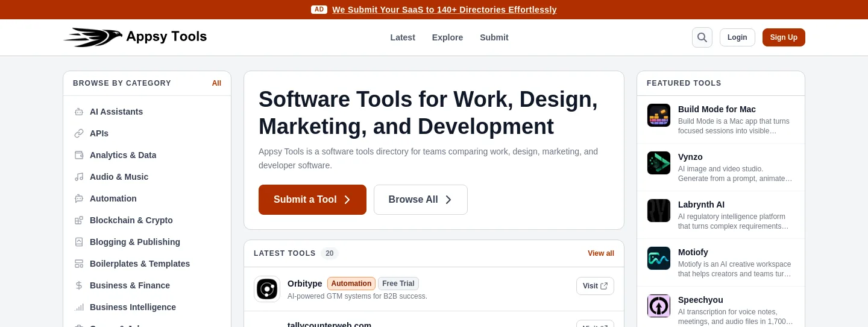The width and height of the screenshot is (868, 327).
Task: Click the Vynzo app icon
Action: (x=659, y=163)
